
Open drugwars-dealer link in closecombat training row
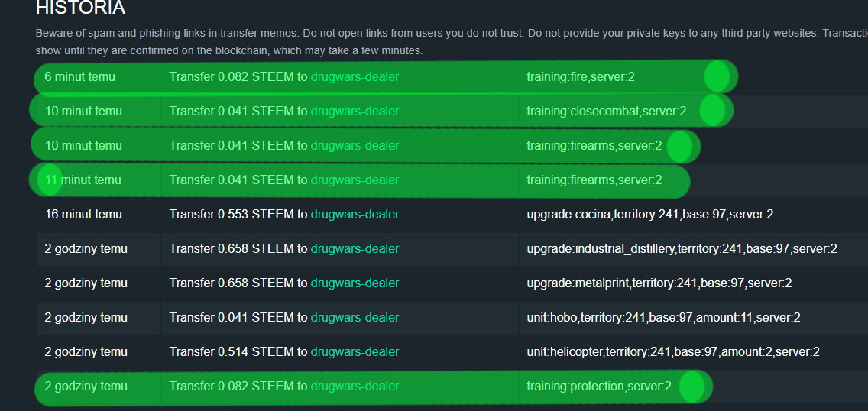pyautogui.click(x=355, y=112)
